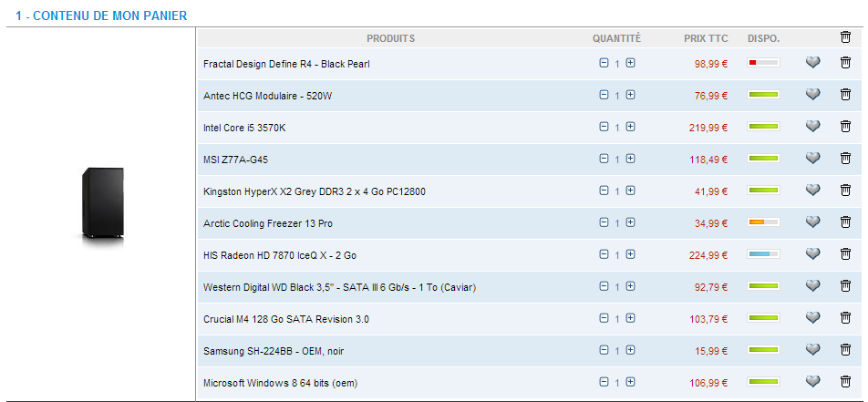Open HIS Radeon HD 7870 IceQ X link
The height and width of the screenshot is (402, 868).
point(279,255)
